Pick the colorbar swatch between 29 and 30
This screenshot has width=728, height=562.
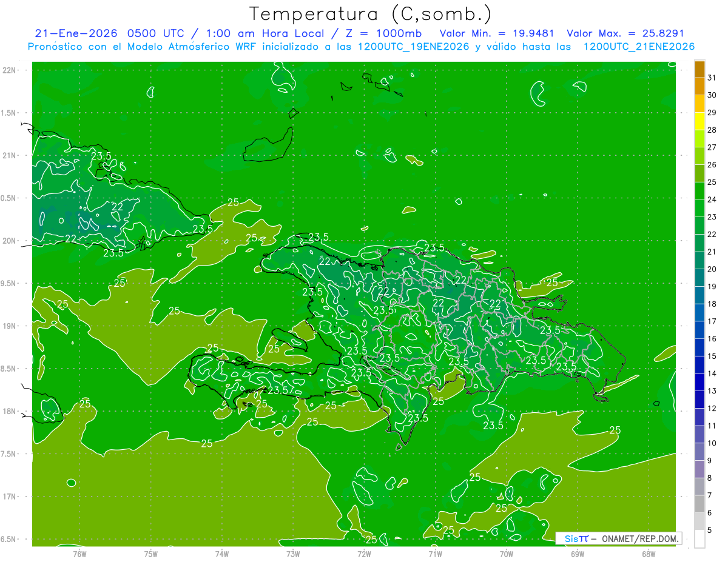699,104
